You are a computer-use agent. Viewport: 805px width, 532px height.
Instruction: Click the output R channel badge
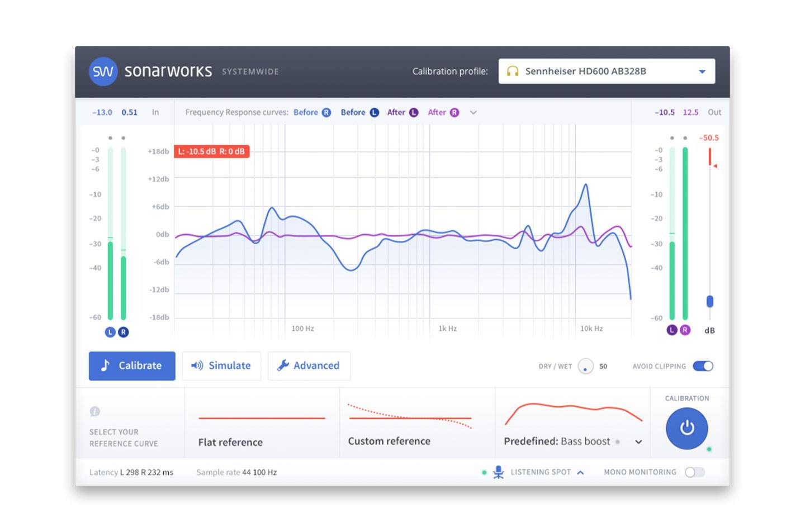685,330
